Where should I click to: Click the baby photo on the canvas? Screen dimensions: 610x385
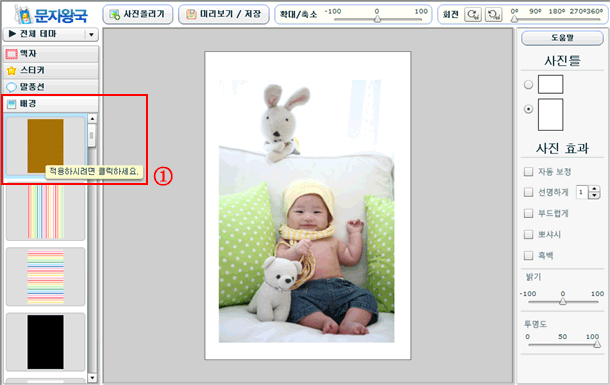[x=307, y=211]
